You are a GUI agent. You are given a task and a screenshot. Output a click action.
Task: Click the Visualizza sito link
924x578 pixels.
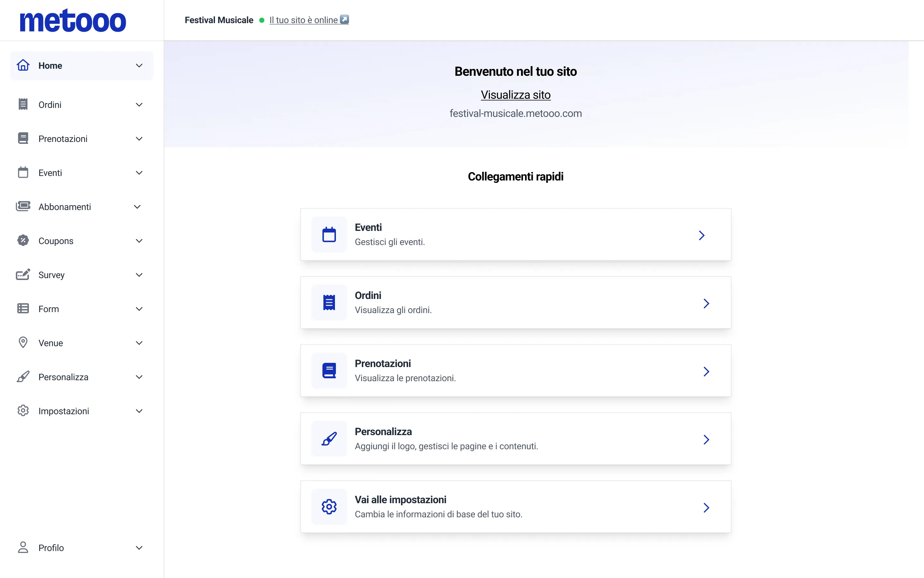point(516,95)
